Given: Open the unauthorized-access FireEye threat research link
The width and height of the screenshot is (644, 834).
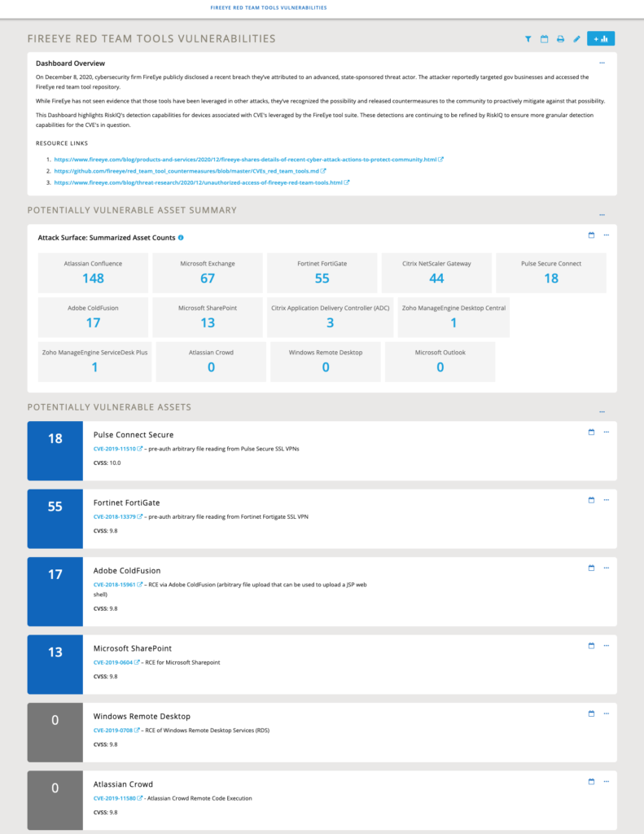Looking at the screenshot, I should point(198,182).
